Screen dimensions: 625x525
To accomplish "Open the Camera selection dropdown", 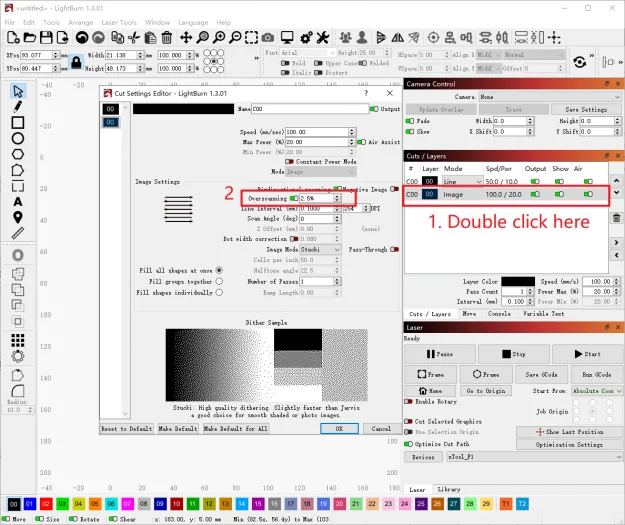I will (550, 97).
